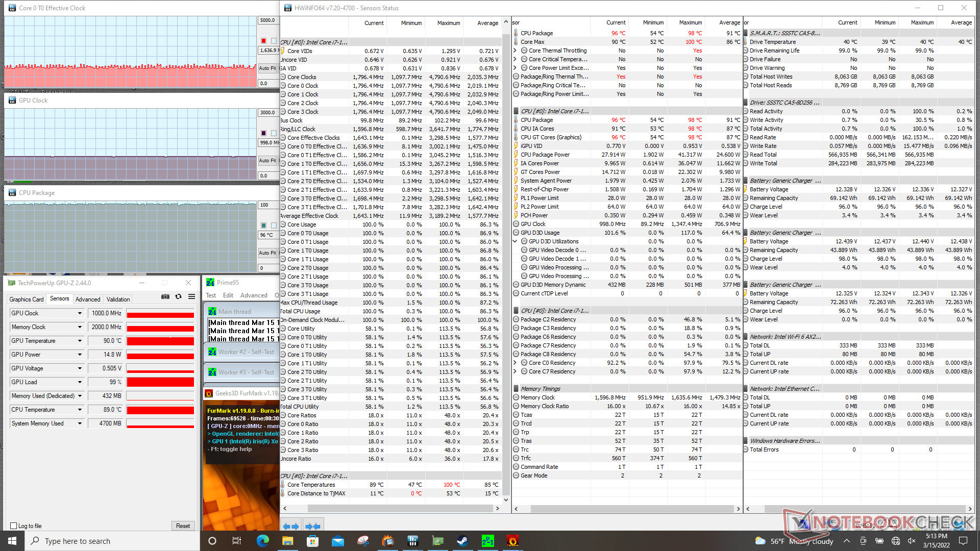Open Steam from the taskbar

[x=462, y=541]
